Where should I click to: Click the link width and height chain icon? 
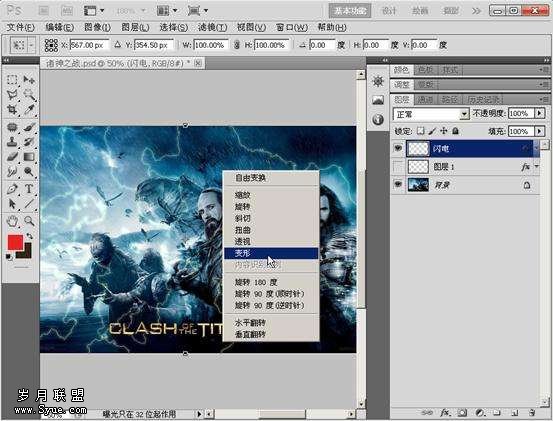click(237, 45)
